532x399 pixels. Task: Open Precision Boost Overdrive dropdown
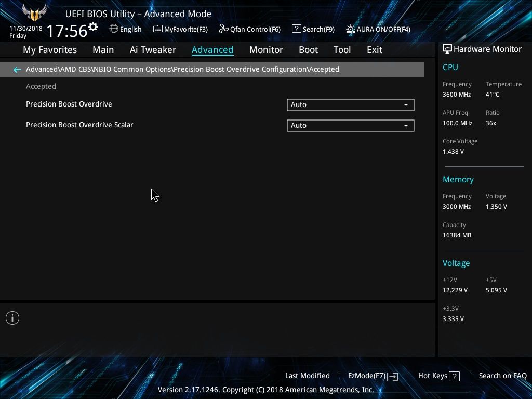[x=351, y=105]
